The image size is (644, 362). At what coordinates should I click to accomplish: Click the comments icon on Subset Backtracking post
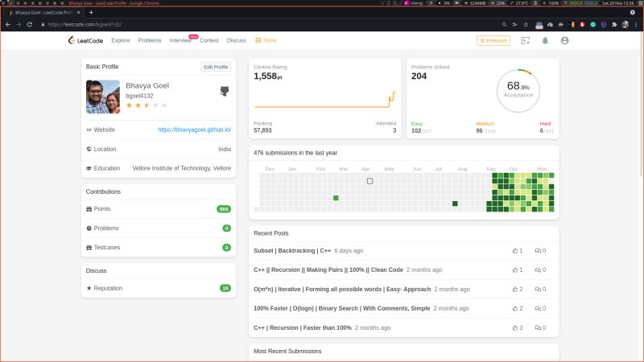(538, 250)
